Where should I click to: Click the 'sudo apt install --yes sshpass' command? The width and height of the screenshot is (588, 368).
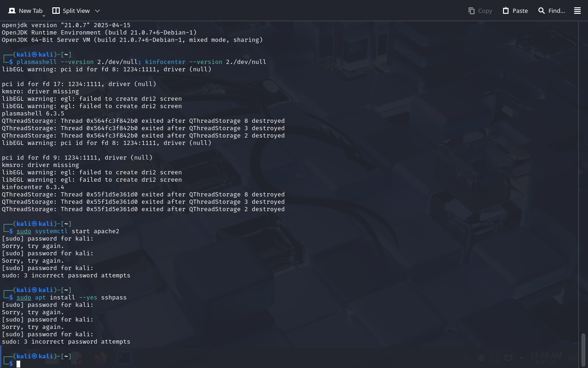(72, 298)
